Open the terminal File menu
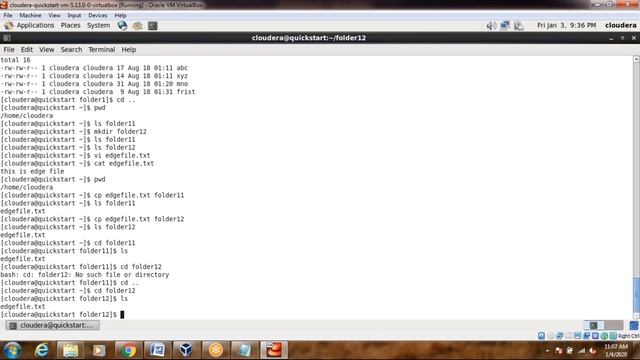The height and width of the screenshot is (360, 640). tap(9, 50)
